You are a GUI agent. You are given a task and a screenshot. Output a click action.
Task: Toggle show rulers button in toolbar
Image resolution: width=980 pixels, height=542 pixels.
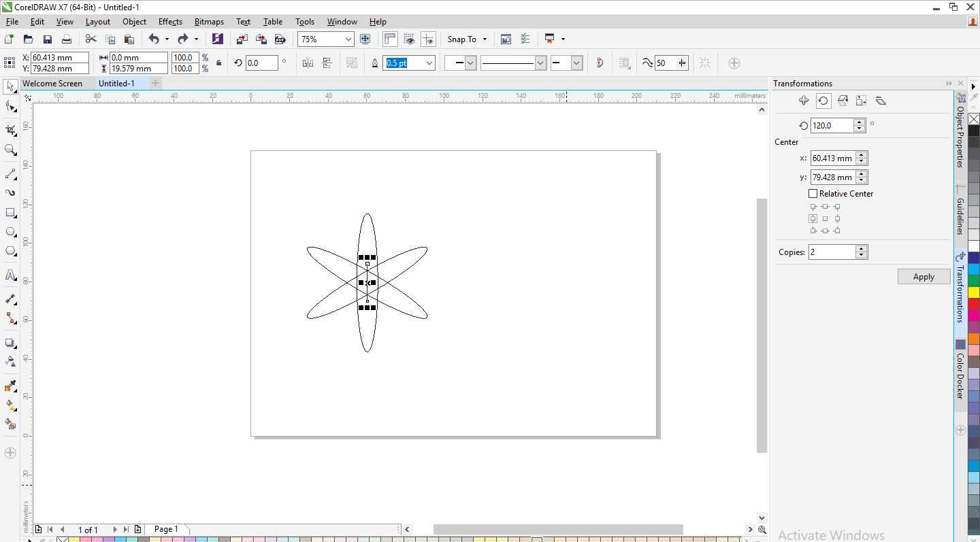390,39
